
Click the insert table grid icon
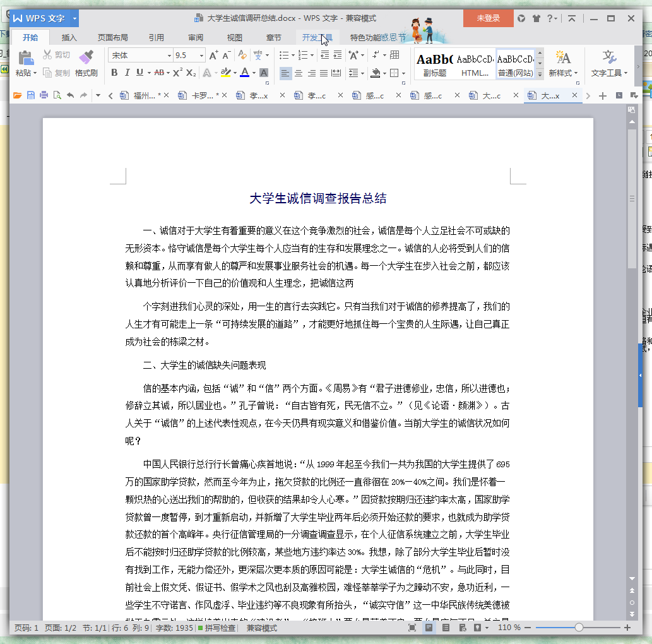(x=394, y=55)
